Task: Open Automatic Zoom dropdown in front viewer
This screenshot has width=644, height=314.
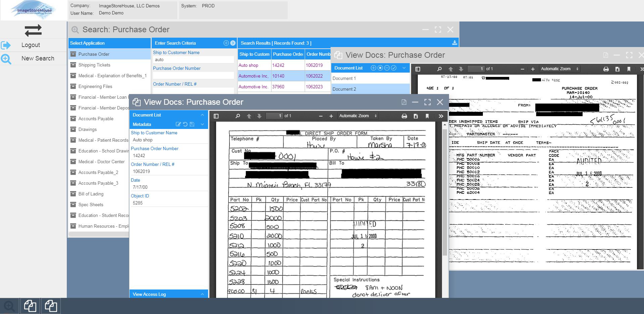Action: (x=358, y=116)
